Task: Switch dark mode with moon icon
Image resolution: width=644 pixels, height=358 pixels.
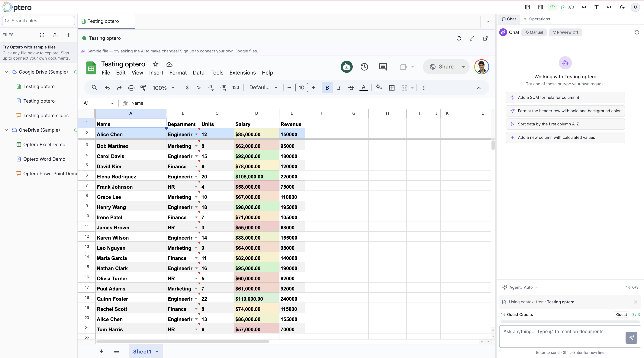Action: coord(622,7)
